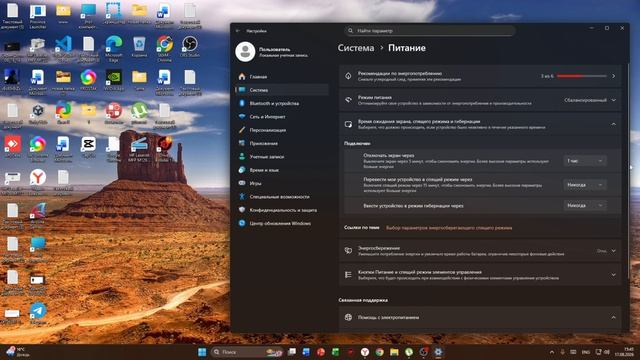Viewport: 640px width, 360px height.
Task: Select the Telegram desktop shortcut
Action: point(38,313)
